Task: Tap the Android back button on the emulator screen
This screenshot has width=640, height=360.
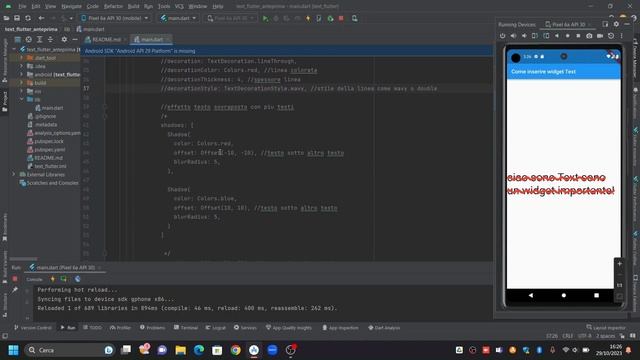Action: tap(531, 295)
